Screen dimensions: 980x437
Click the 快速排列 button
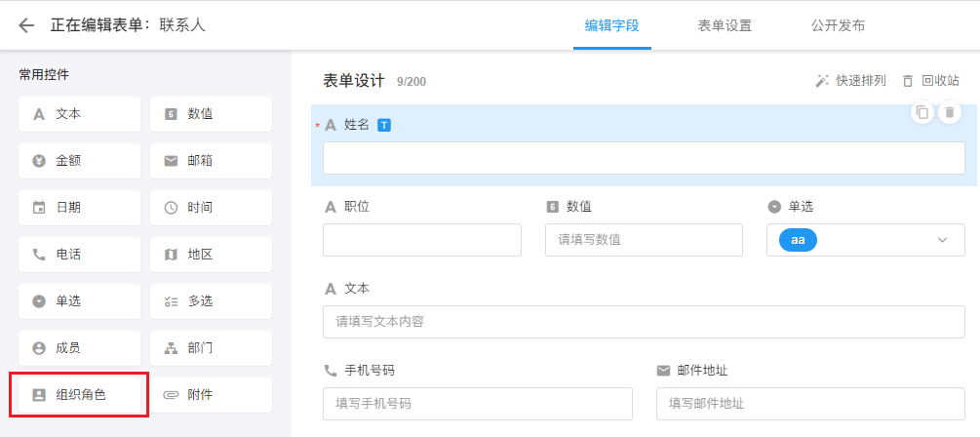click(x=850, y=81)
